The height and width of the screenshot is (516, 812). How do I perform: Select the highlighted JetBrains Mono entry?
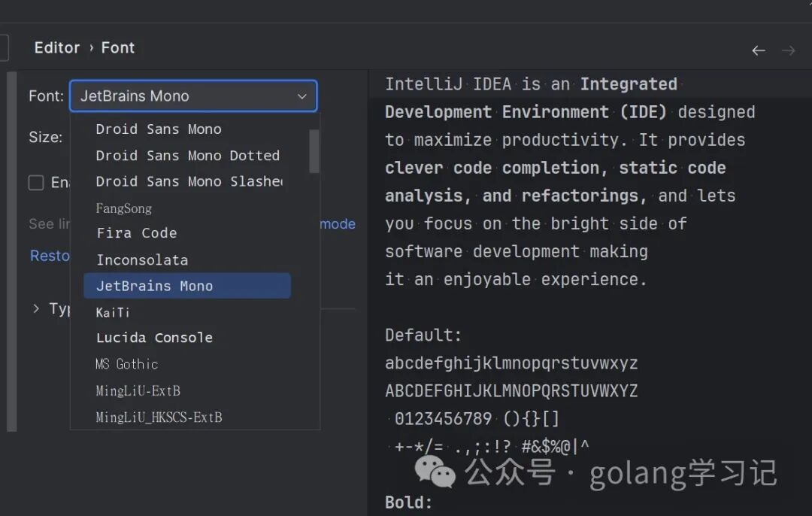tap(187, 286)
